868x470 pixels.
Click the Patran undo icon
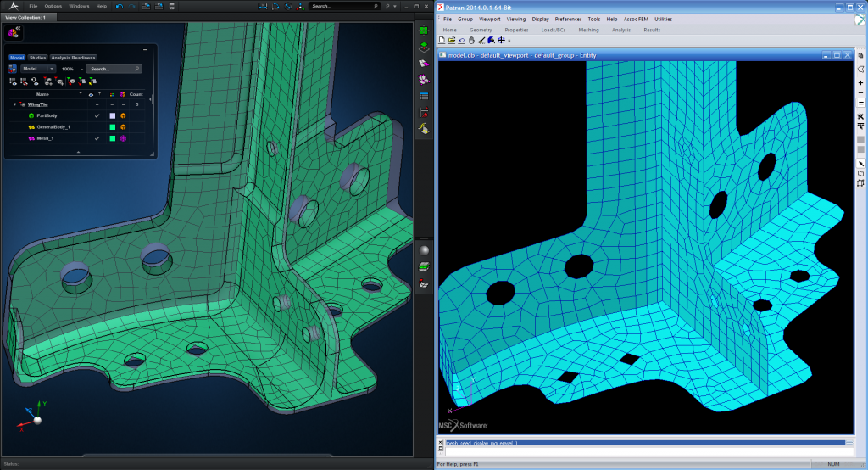click(462, 41)
